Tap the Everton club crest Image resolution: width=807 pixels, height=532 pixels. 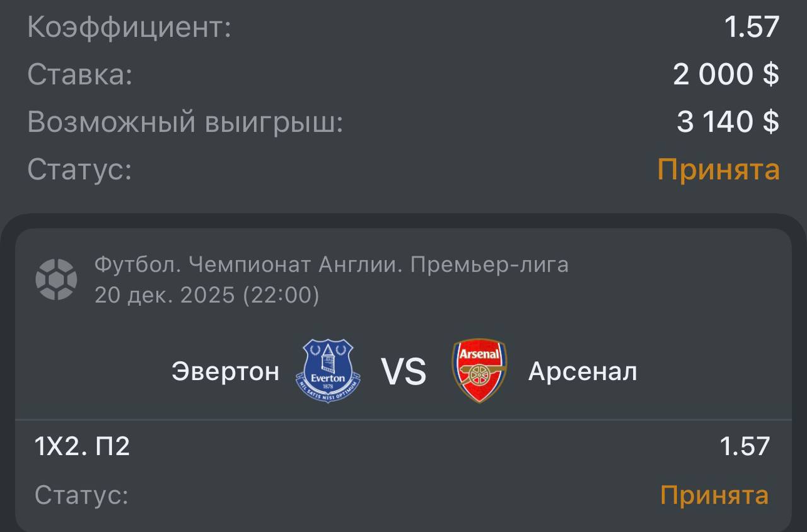328,371
